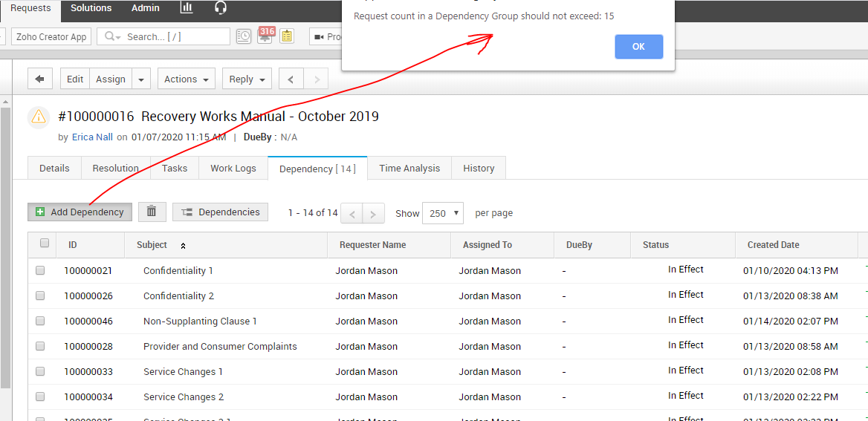Viewport: 868px width, 421px height.
Task: Select the Dependency [14] tab
Action: click(x=317, y=169)
